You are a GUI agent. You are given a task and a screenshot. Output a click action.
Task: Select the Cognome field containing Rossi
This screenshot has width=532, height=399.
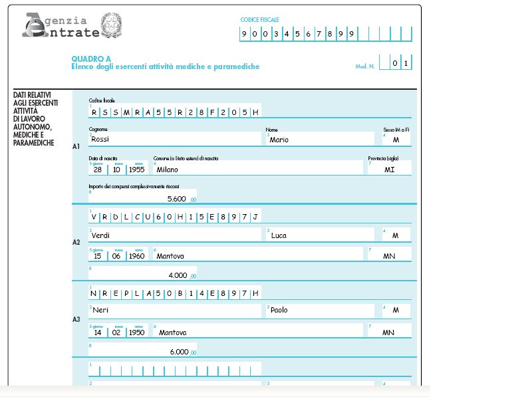pyautogui.click(x=175, y=140)
